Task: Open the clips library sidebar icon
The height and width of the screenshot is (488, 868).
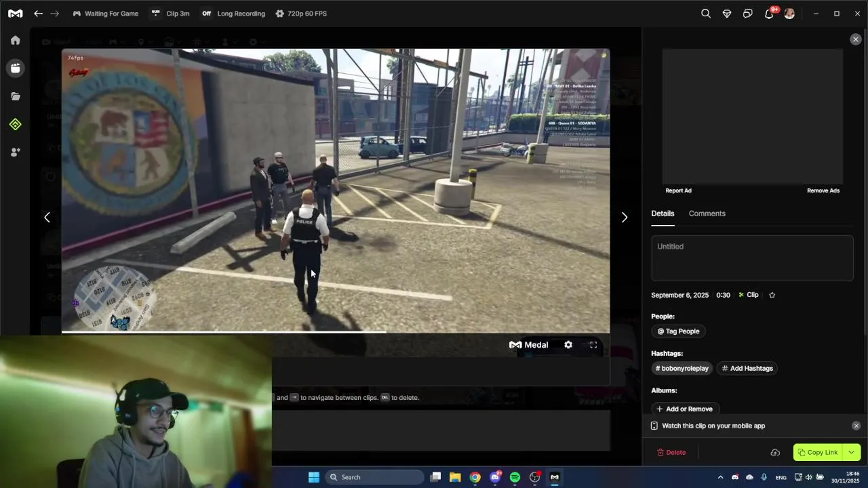Action: pos(15,68)
